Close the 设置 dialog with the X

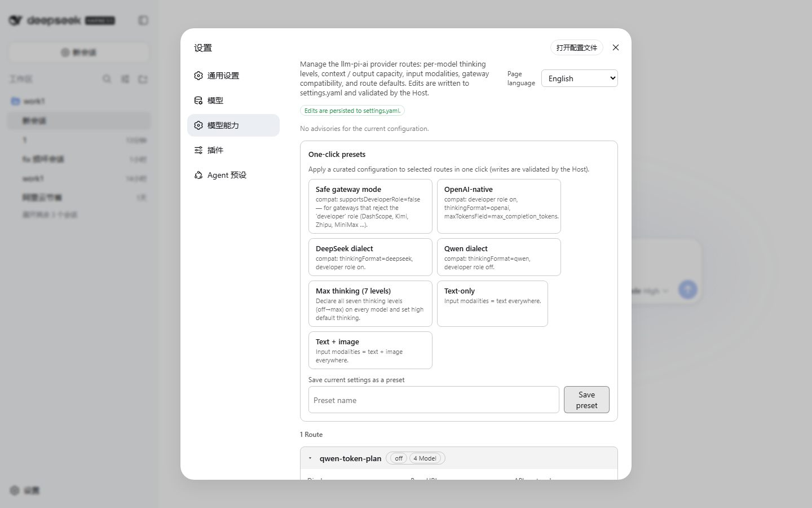click(x=616, y=47)
